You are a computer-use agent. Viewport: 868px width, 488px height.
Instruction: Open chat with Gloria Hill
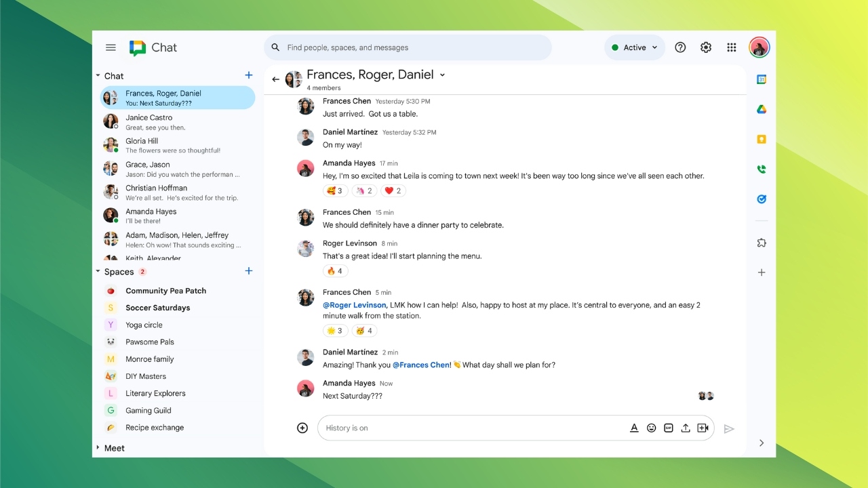click(x=178, y=145)
